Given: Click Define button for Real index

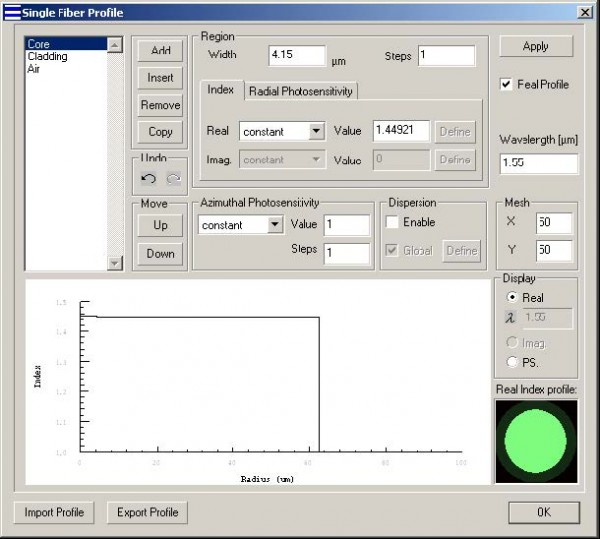Looking at the screenshot, I should 455,132.
